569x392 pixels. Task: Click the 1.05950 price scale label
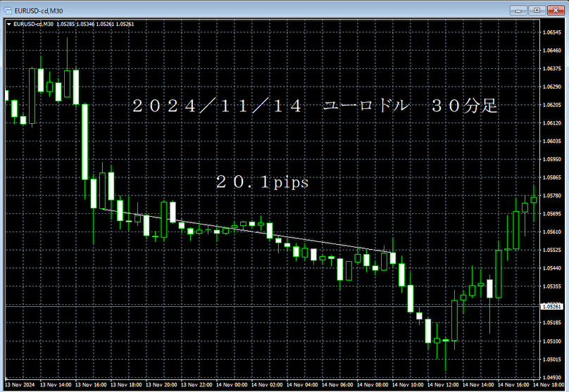point(551,159)
